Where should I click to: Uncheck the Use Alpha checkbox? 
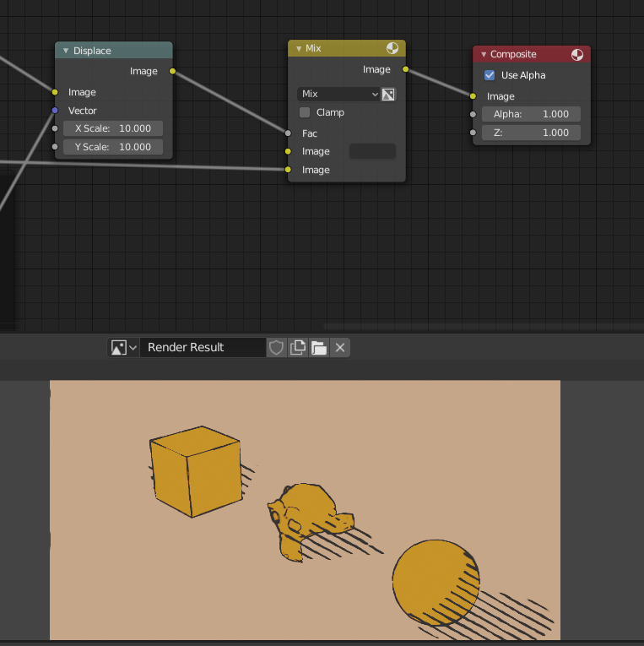[490, 75]
